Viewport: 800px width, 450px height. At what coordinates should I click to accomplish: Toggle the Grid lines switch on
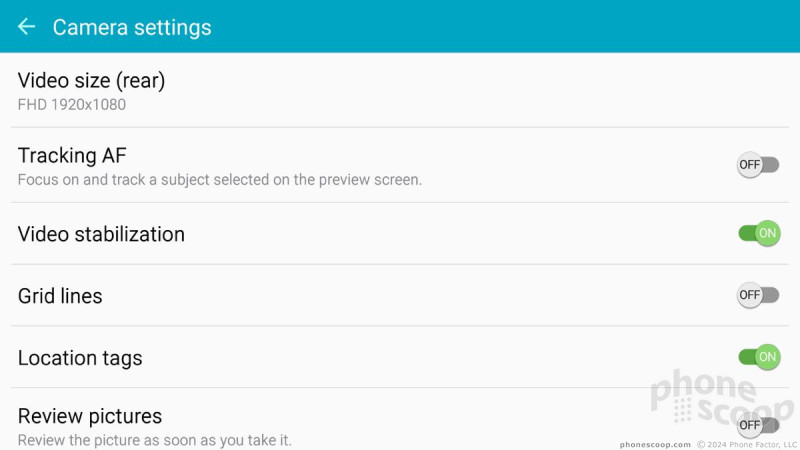click(758, 295)
